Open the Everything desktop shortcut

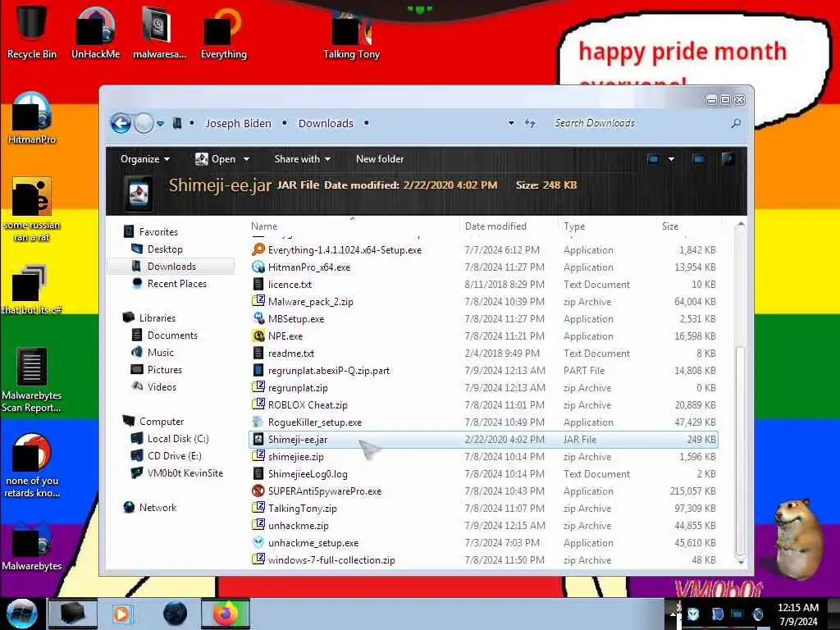point(223,31)
